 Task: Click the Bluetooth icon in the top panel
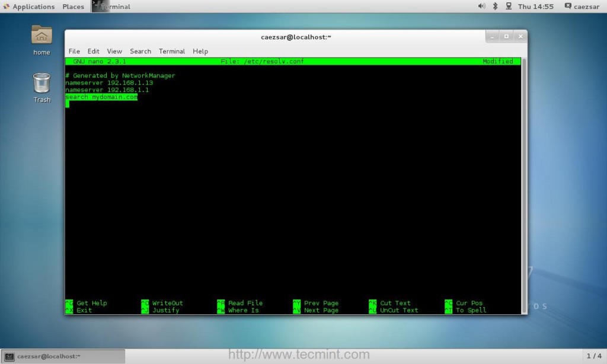click(495, 7)
